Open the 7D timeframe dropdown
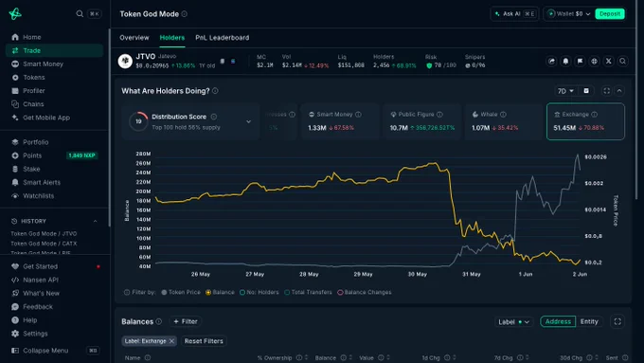 pos(565,91)
